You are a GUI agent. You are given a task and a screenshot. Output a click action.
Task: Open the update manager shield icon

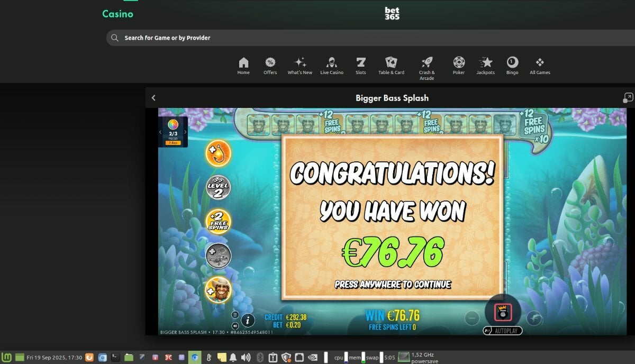(286, 358)
